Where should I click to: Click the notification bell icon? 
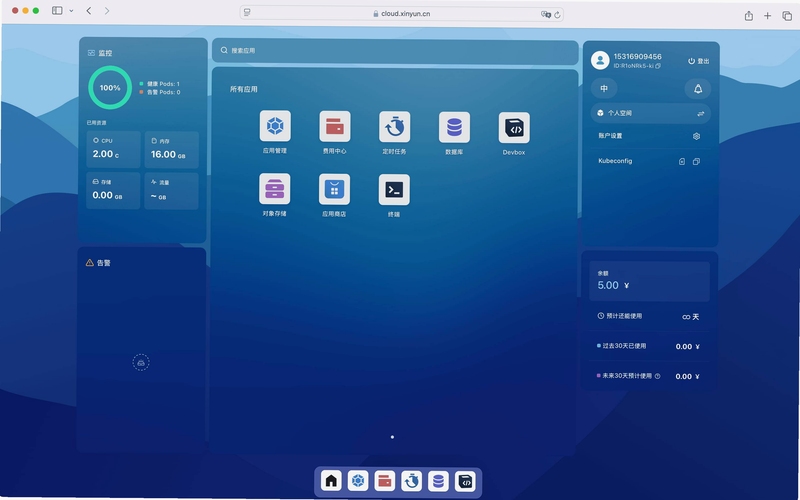(x=697, y=89)
